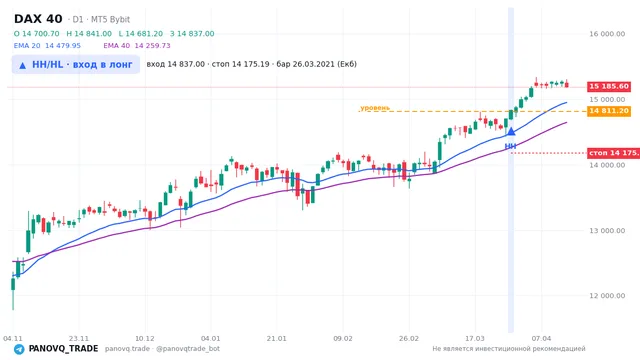Image resolution: width=640 pixels, height=360 pixels.
Task: Click the 23.11 date axis label
Action: [x=79, y=338]
